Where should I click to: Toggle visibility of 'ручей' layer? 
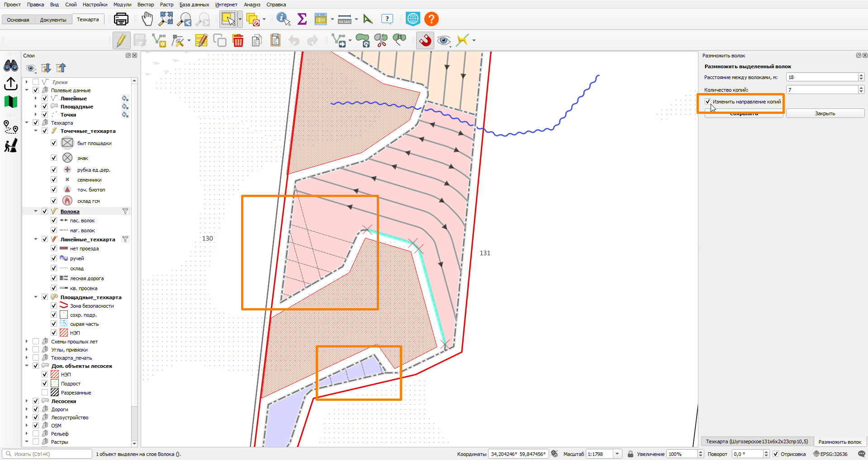[x=54, y=258]
